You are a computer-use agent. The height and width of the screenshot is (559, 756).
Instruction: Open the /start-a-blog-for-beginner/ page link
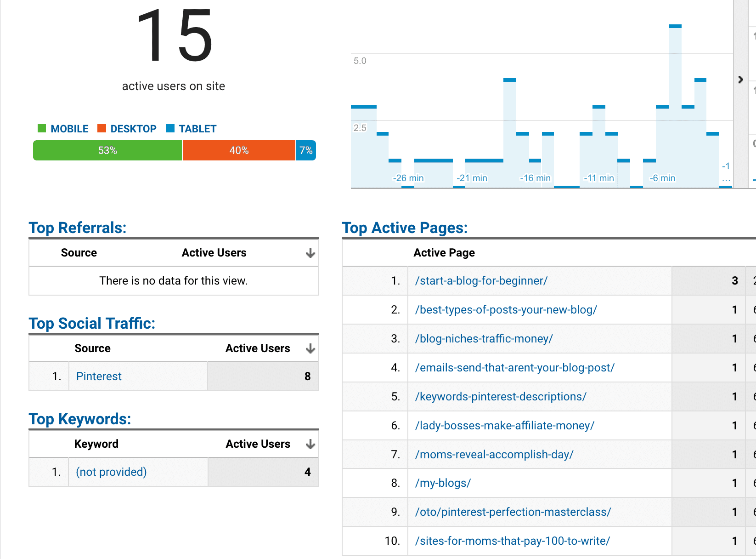coord(480,280)
